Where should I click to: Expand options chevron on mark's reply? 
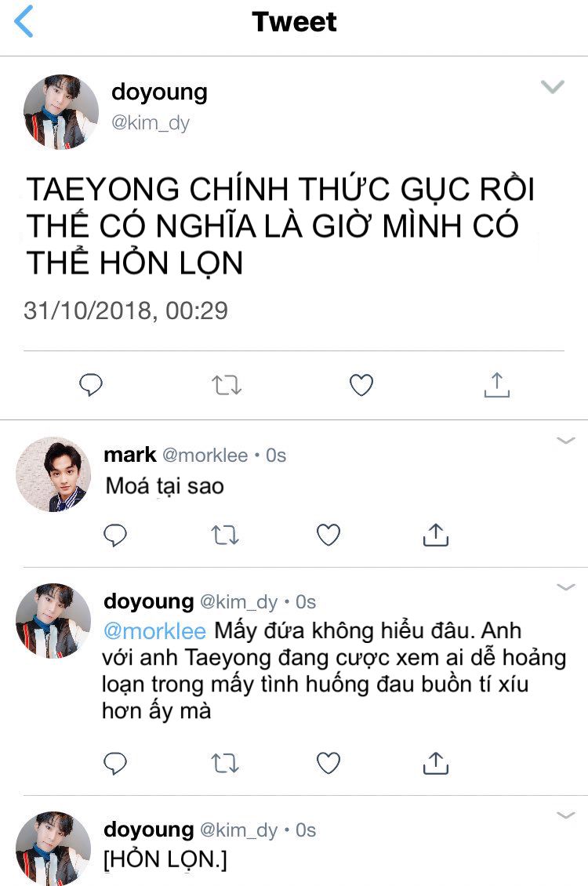click(566, 440)
